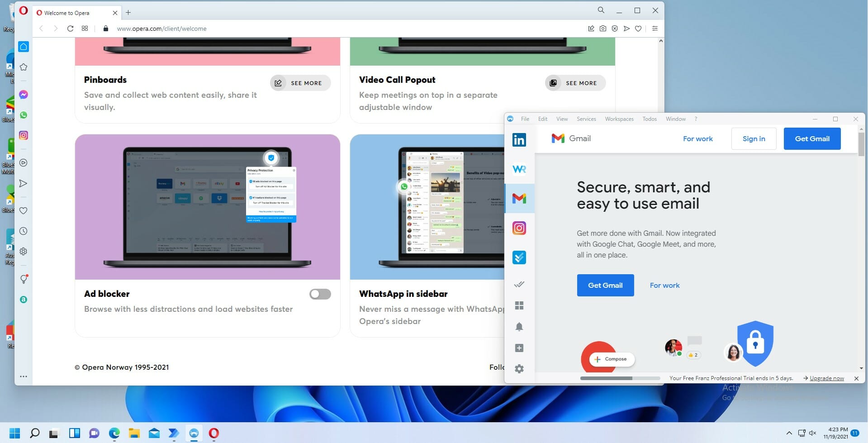Image resolution: width=868 pixels, height=443 pixels.
Task: Open the Services menu in Franz
Action: tap(586, 119)
